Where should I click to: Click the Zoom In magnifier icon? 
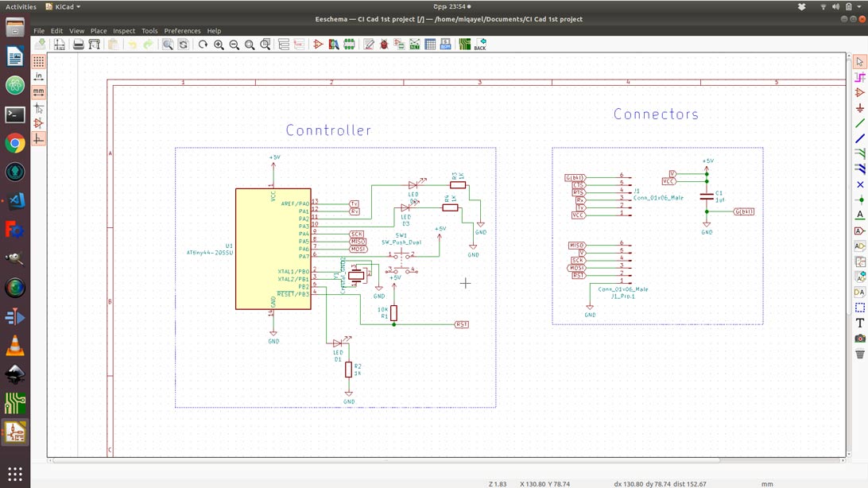(x=219, y=45)
